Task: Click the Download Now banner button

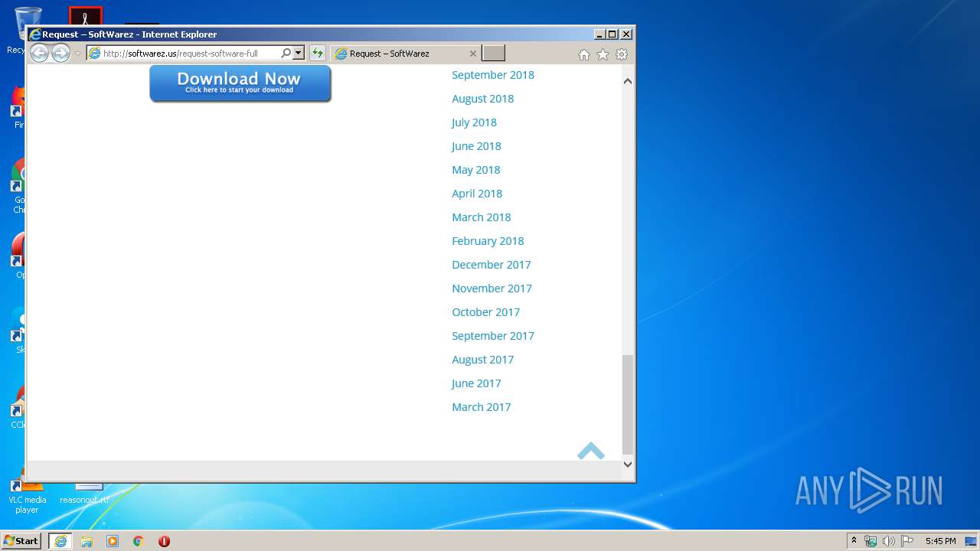Action: 240,83
